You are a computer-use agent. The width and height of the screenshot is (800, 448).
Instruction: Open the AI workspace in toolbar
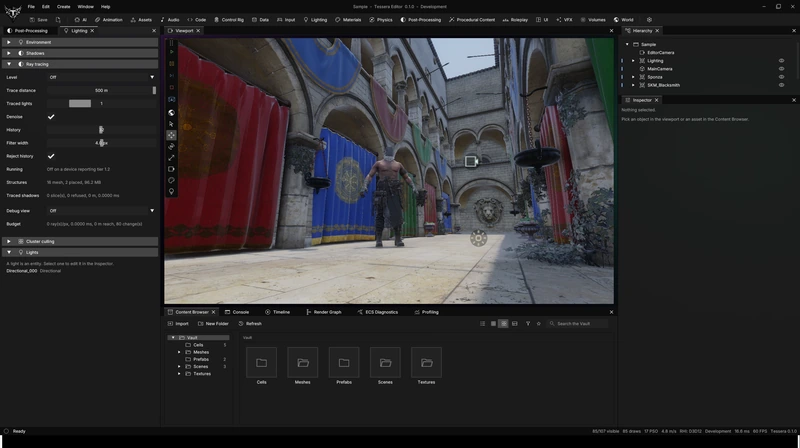(81, 20)
